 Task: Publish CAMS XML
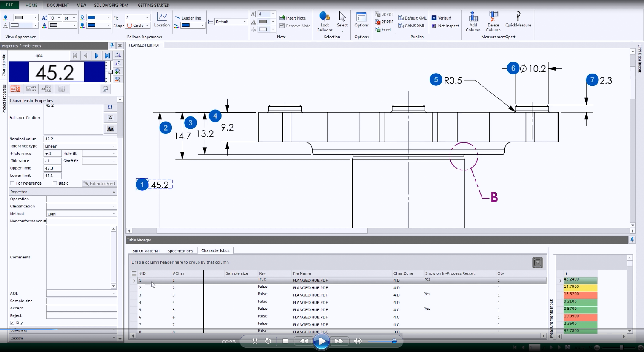(411, 26)
